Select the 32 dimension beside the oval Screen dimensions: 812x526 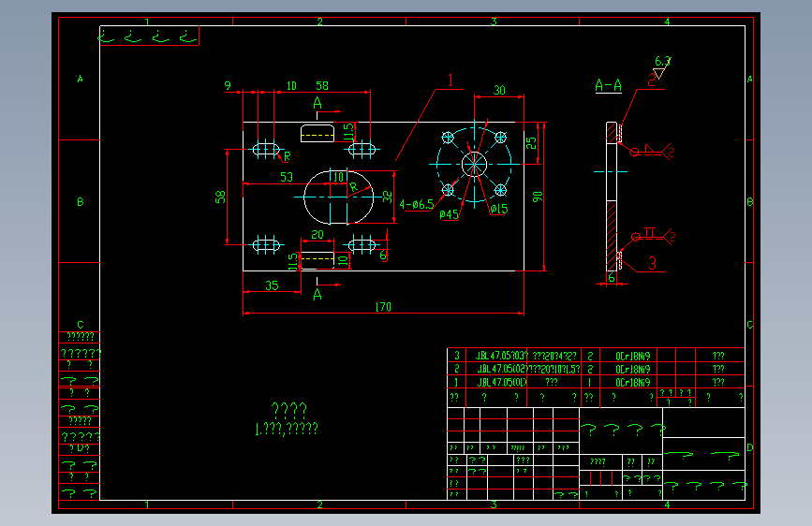tap(388, 197)
